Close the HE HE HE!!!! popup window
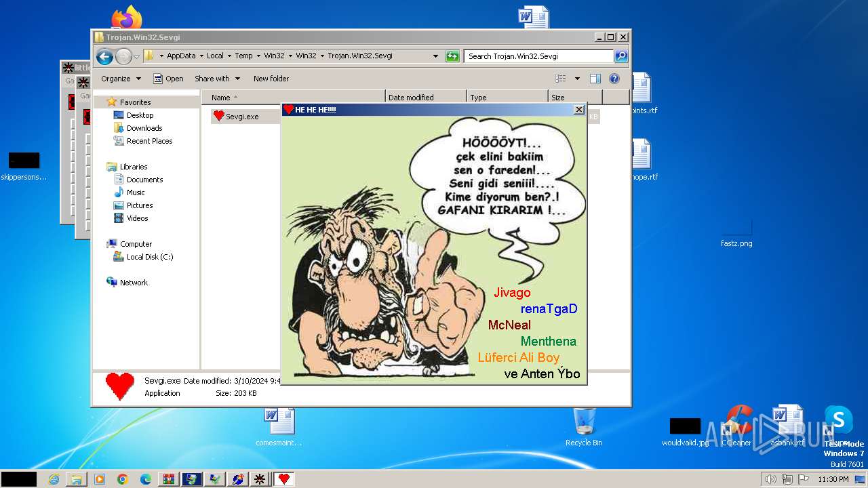Screen dimensions: 868x488 coord(579,109)
